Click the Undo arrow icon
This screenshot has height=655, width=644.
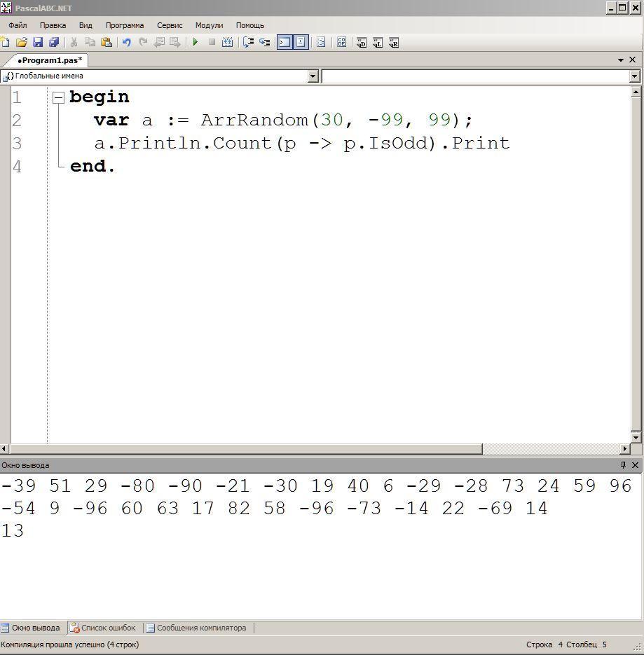click(x=127, y=42)
